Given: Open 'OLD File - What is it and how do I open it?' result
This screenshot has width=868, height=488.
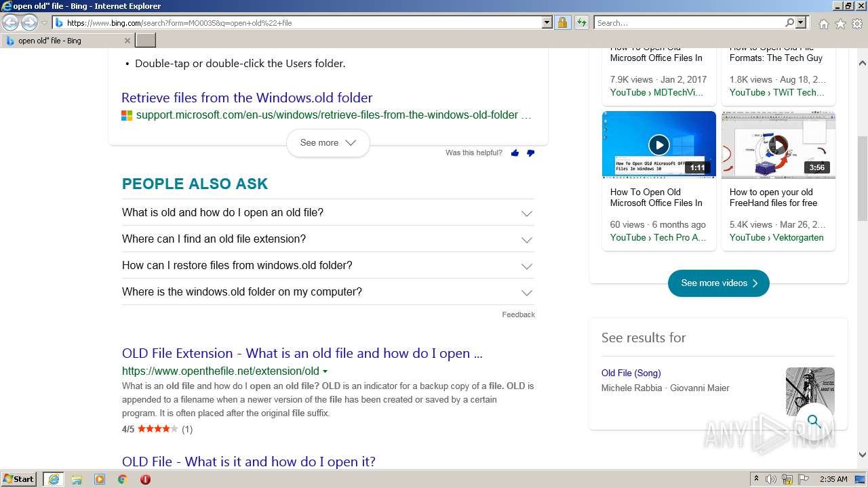Looking at the screenshot, I should tap(249, 462).
